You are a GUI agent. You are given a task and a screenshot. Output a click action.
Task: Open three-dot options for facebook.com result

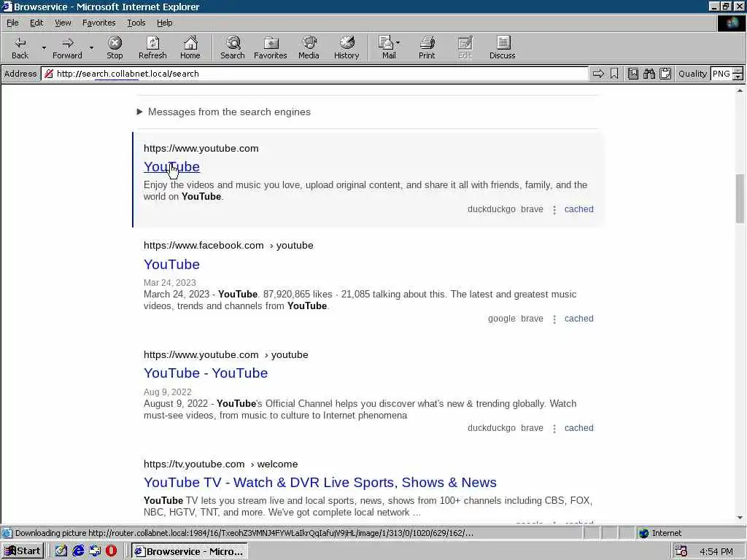(554, 319)
